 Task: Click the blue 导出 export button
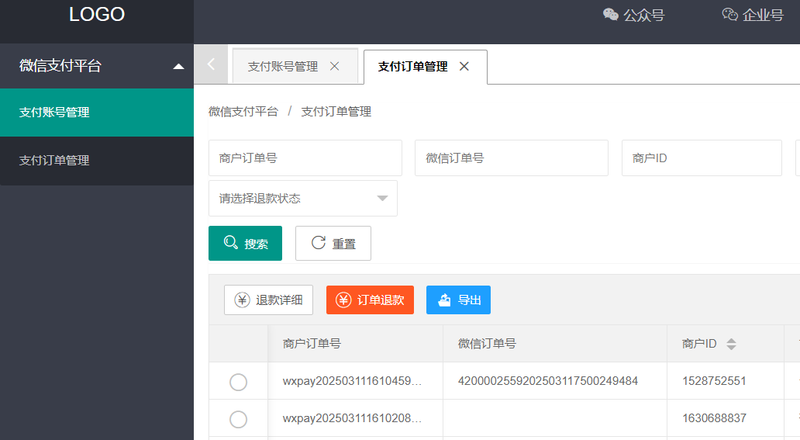[458, 300]
